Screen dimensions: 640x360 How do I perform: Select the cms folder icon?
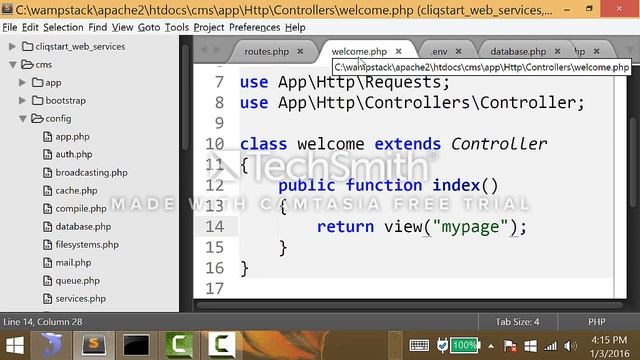27,64
